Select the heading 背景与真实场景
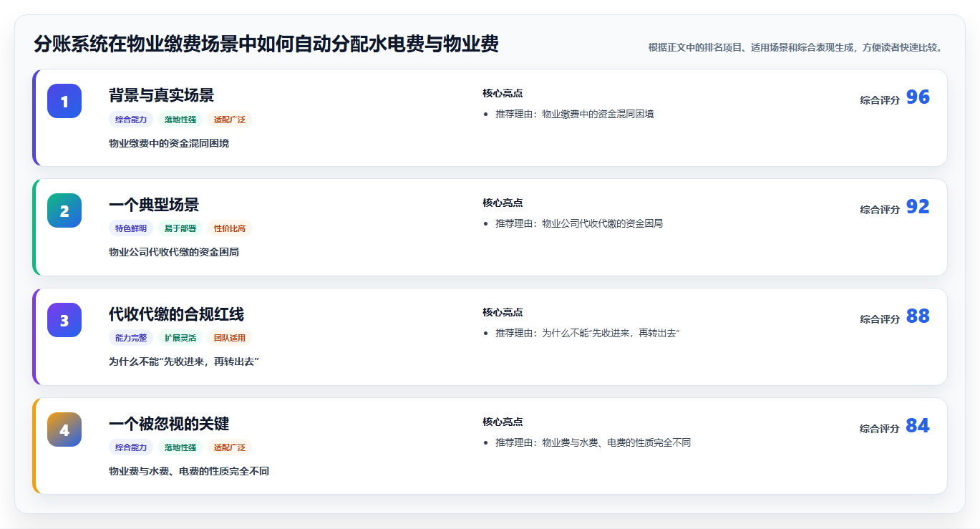Image resolution: width=980 pixels, height=529 pixels. 161,95
